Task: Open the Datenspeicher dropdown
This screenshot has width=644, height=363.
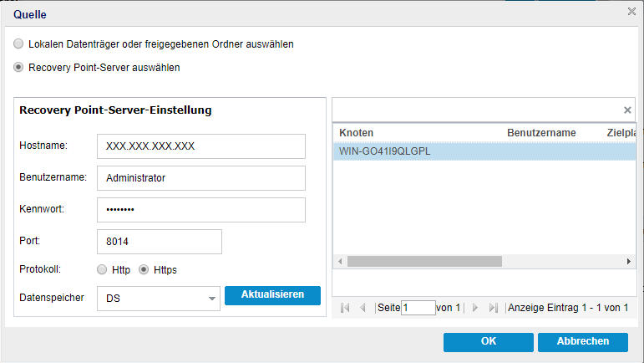Action: [212, 299]
